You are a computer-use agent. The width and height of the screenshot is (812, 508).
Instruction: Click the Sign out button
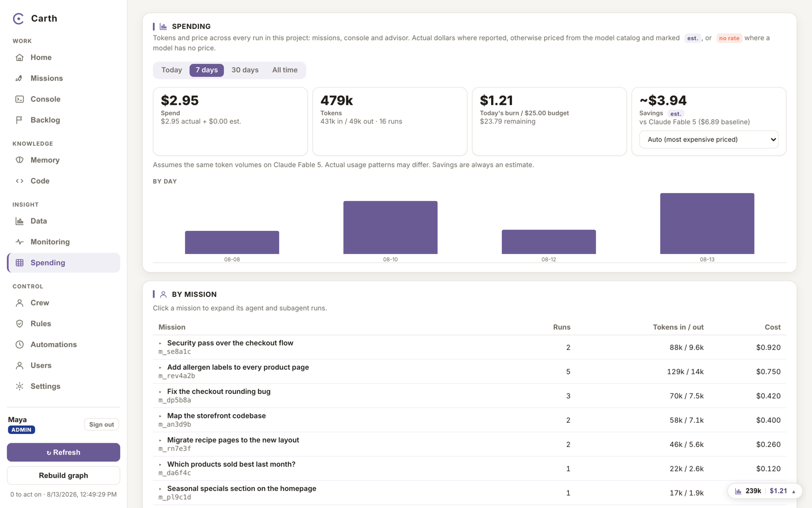pyautogui.click(x=101, y=424)
